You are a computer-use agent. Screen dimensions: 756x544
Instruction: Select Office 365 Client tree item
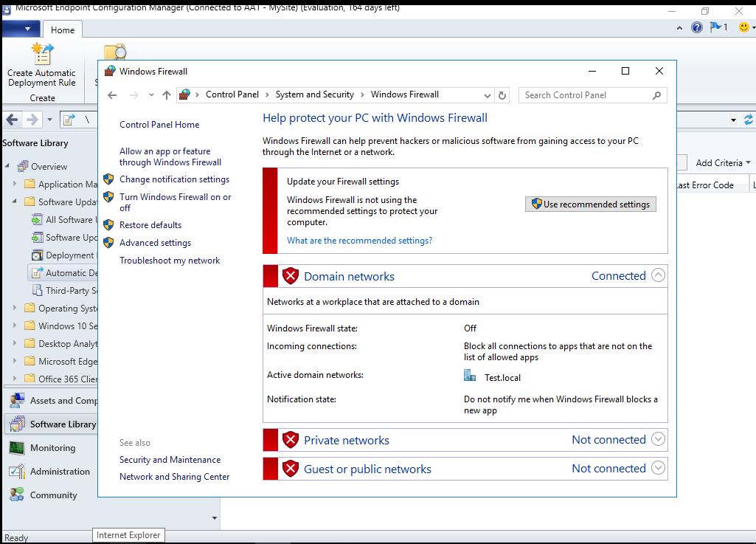[x=60, y=379]
